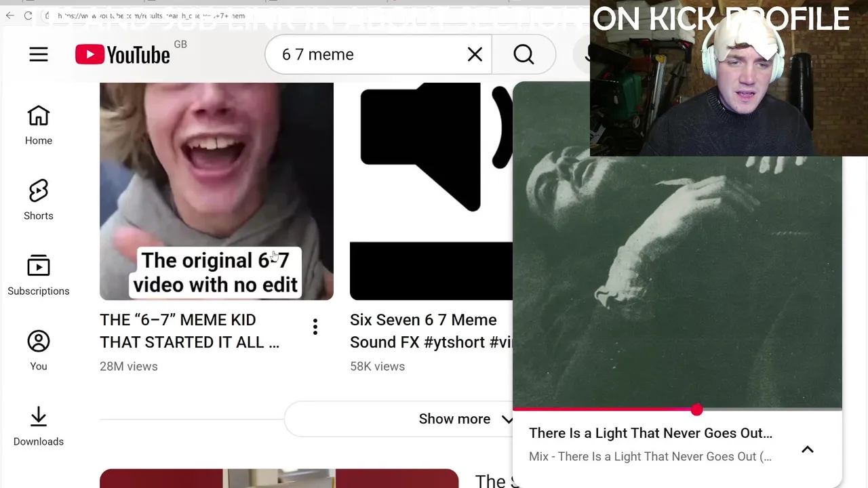Click the '28M views' text
Viewport: 868px width, 488px height.
129,366
